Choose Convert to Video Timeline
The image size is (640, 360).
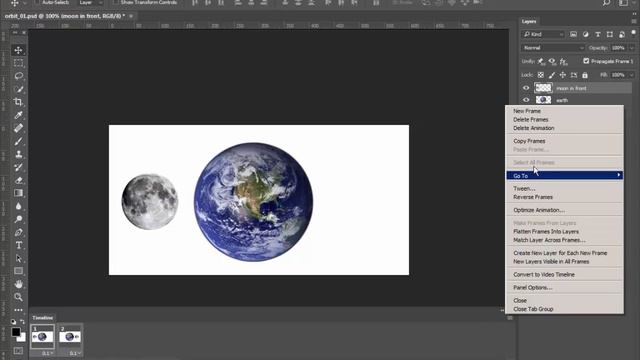click(x=544, y=275)
